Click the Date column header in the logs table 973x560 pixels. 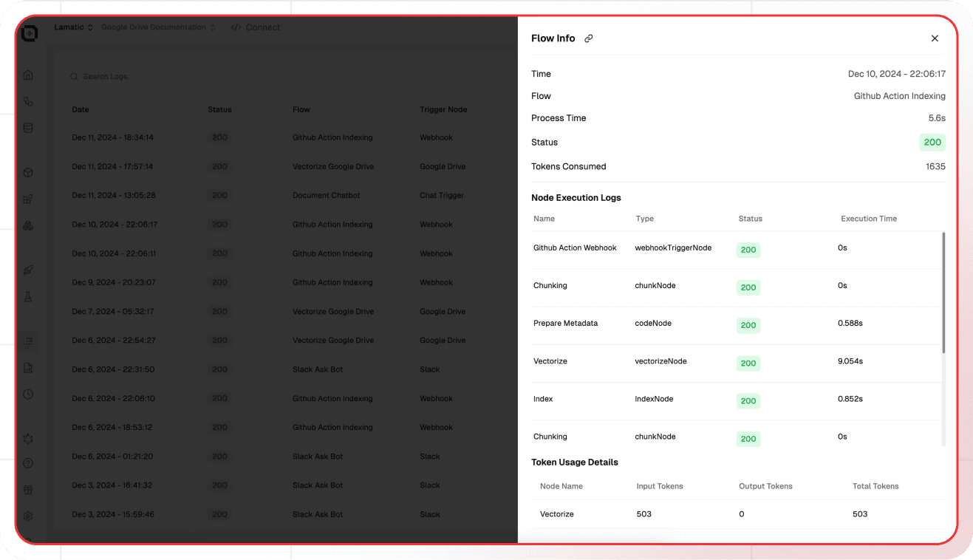coord(81,109)
